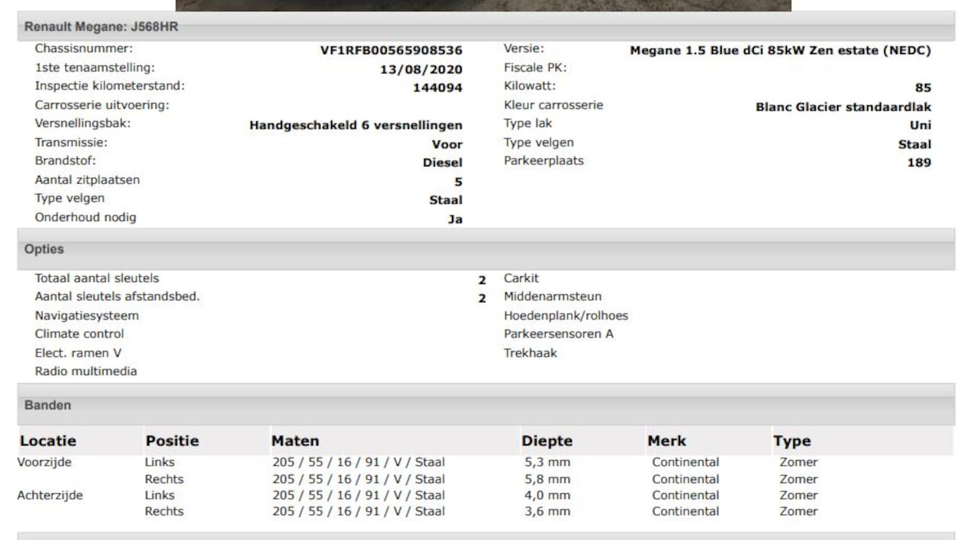
Task: Click the Voorzijde location cell
Action: point(44,462)
